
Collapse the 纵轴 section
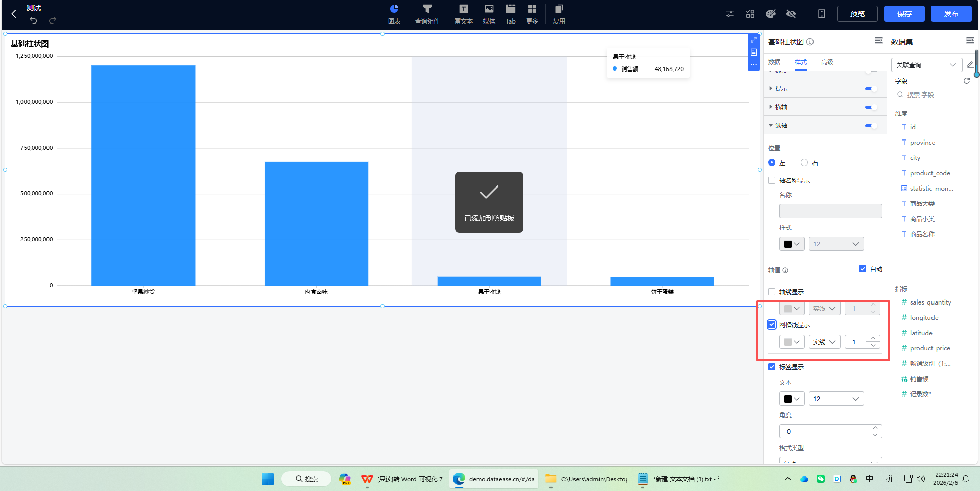(771, 126)
